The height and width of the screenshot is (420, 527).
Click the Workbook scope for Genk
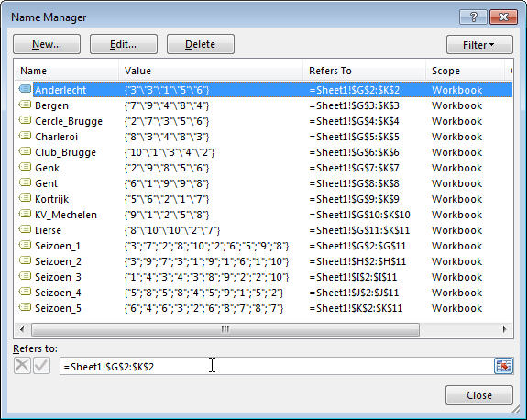[456, 168]
